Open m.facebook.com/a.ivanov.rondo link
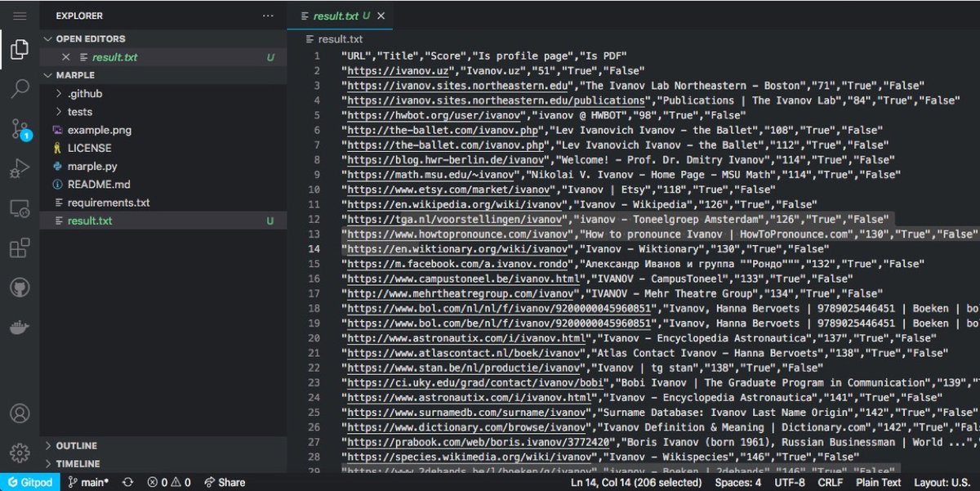980x491 pixels. click(x=457, y=264)
